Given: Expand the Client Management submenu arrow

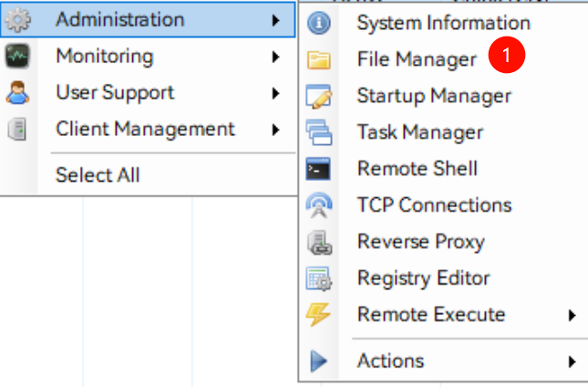Looking at the screenshot, I should 275,130.
